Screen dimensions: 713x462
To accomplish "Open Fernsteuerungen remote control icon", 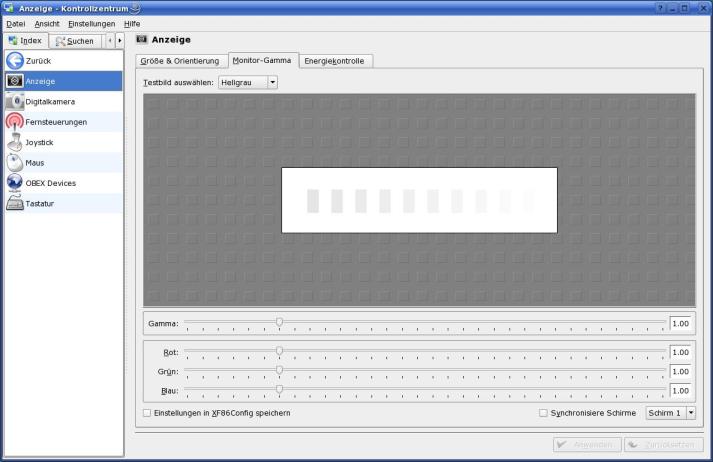I will click(15, 122).
